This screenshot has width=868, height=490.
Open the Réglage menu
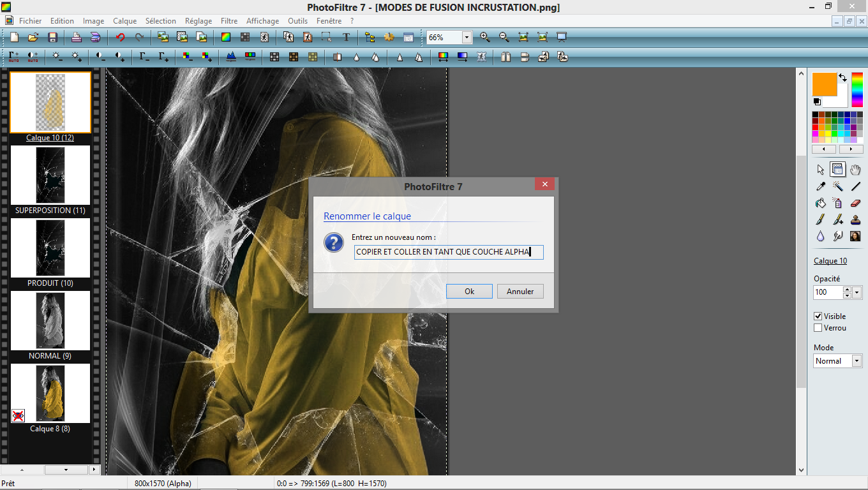(x=198, y=21)
